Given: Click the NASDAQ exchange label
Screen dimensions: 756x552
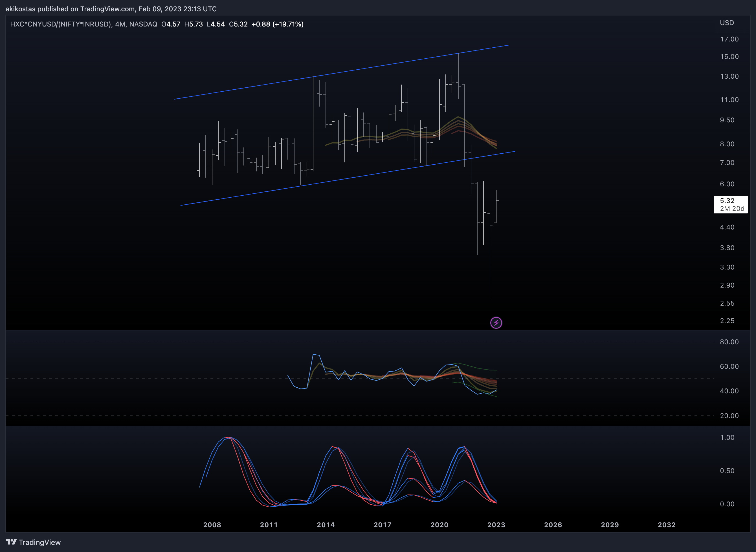Looking at the screenshot, I should [143, 24].
